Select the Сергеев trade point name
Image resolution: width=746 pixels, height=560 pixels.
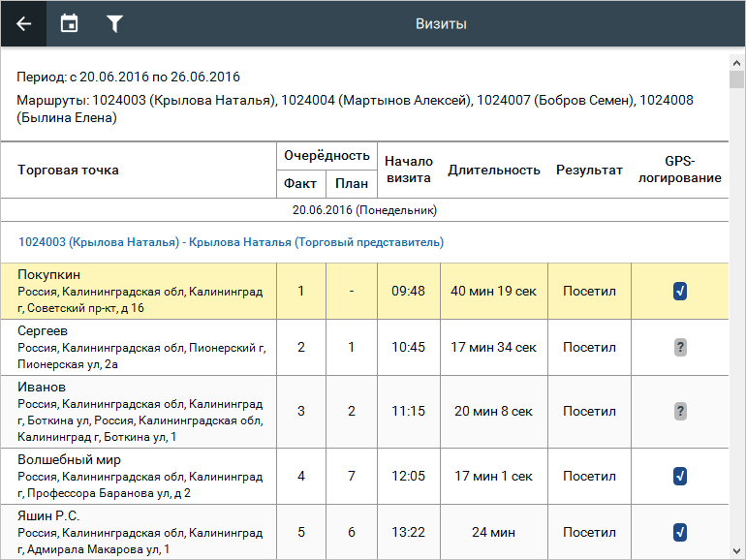point(43,331)
